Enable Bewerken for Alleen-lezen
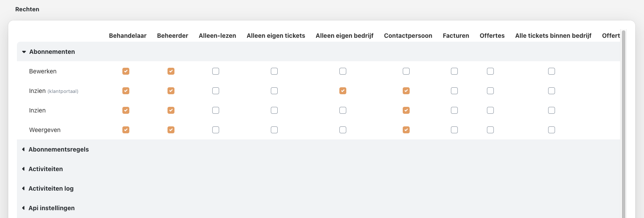This screenshot has height=218, width=644. 216,71
